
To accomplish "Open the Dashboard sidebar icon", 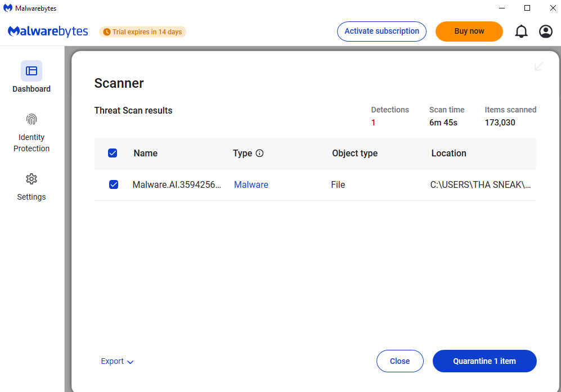I will tap(32, 71).
